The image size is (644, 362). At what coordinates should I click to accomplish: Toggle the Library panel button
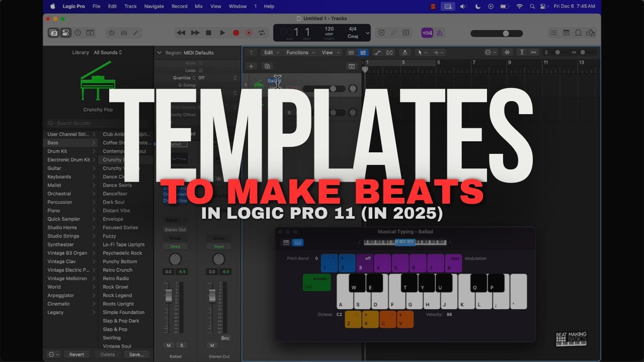[53, 33]
